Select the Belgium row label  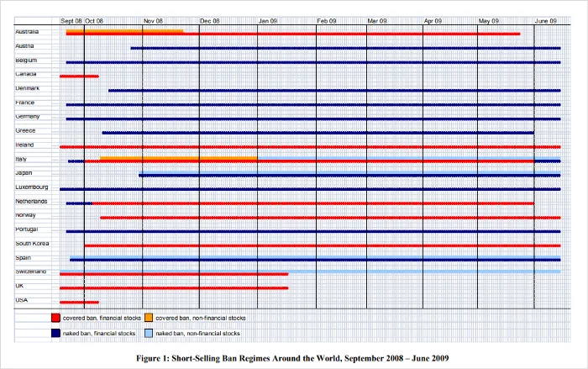[x=26, y=60]
